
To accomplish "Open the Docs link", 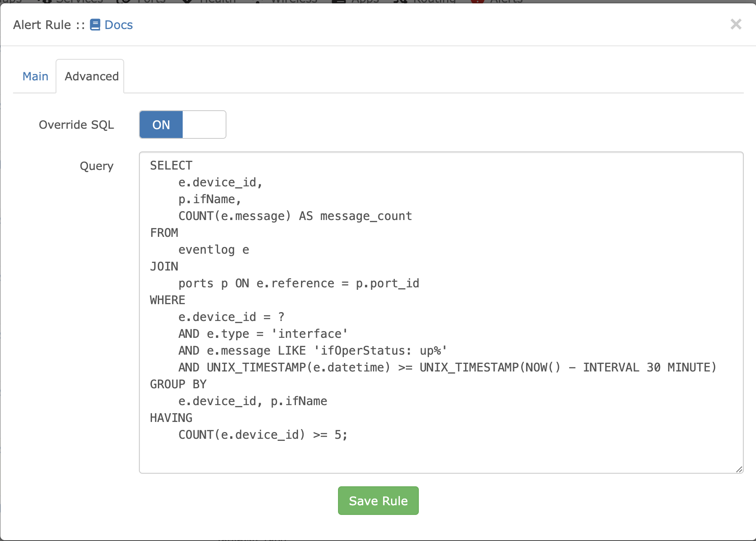I will [118, 25].
